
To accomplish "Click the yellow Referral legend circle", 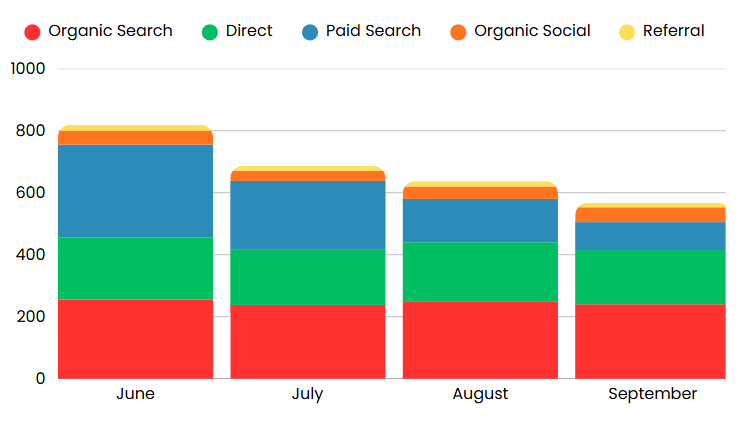I will coord(627,32).
